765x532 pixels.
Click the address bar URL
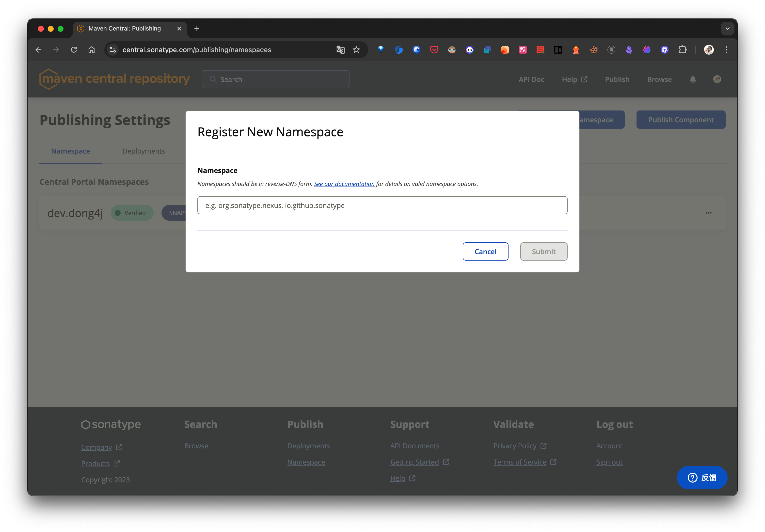tap(197, 50)
